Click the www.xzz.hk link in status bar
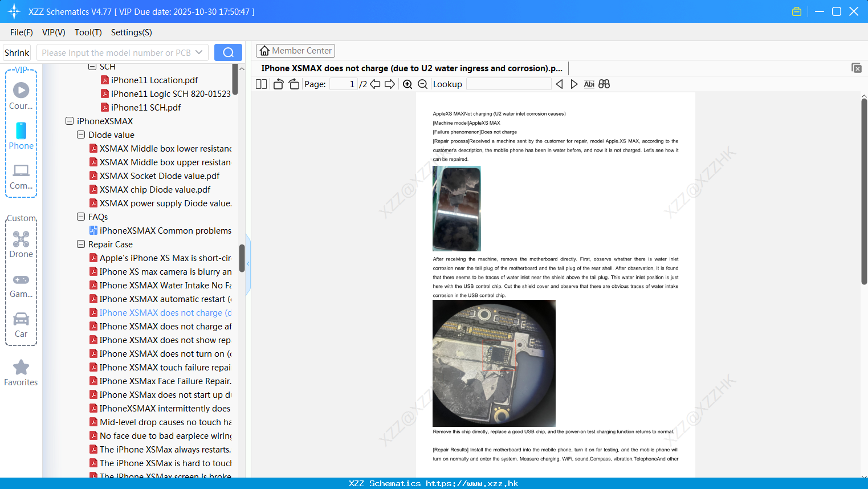 (472, 483)
